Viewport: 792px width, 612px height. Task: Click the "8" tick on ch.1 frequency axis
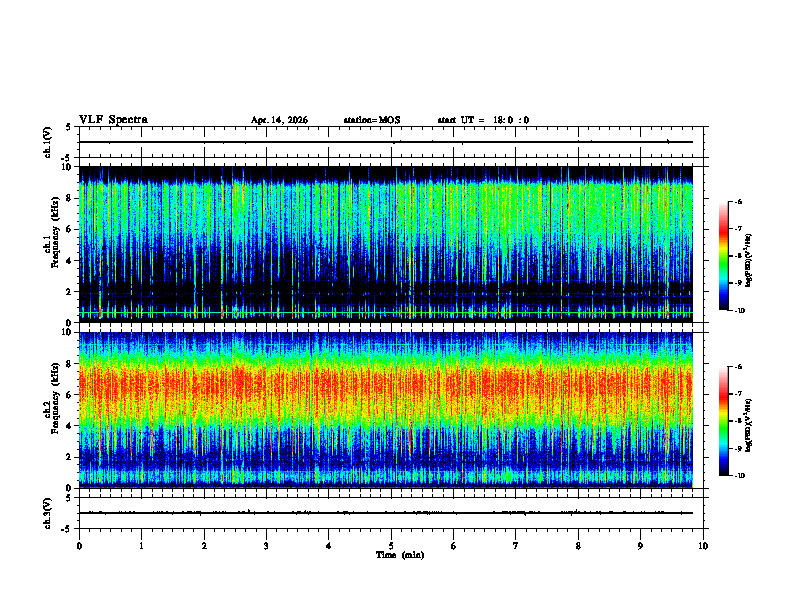click(70, 198)
